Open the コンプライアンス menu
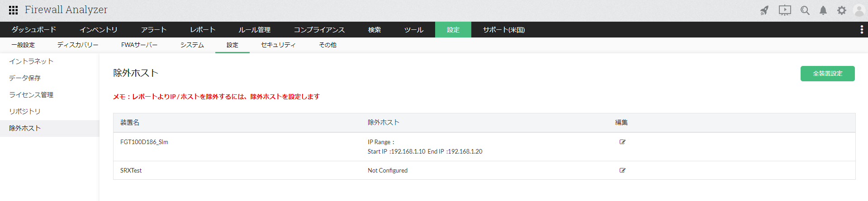 pyautogui.click(x=319, y=30)
